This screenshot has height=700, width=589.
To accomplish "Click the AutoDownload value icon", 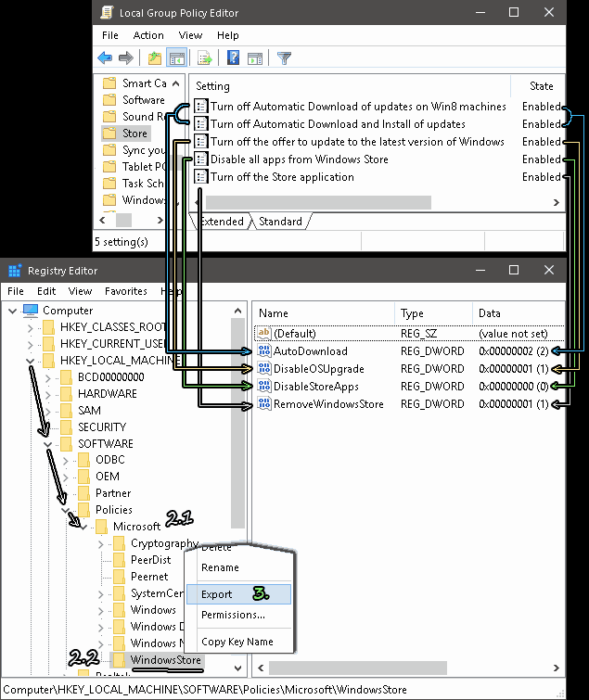I will (264, 350).
